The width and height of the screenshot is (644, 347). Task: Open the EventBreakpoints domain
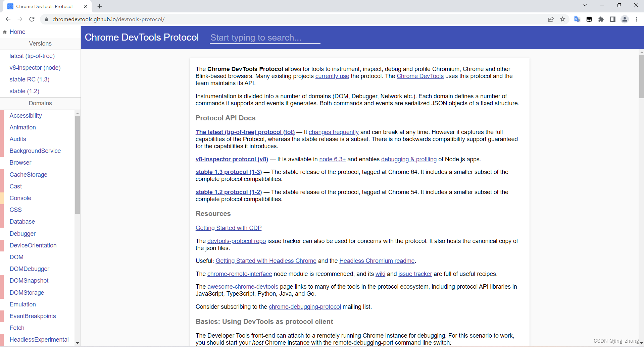tap(33, 316)
